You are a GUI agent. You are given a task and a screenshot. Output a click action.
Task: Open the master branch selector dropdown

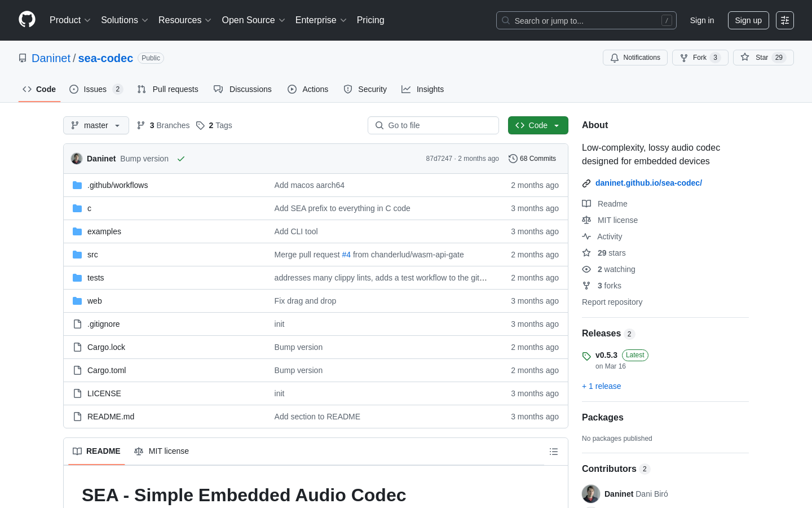click(96, 125)
